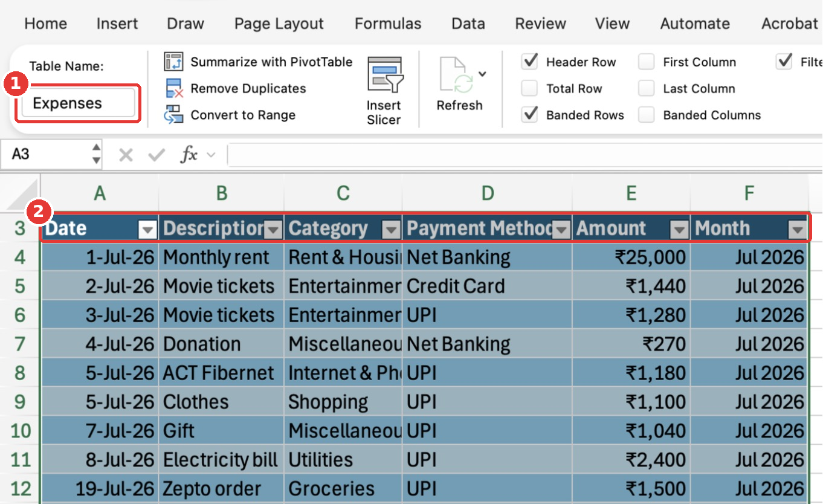
Task: Select row 7 header
Action: 20,344
